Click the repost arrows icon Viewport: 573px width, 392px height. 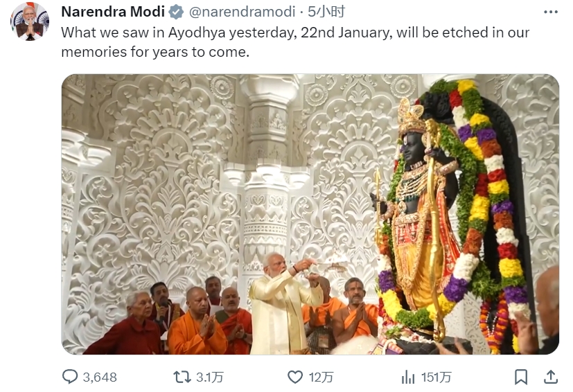pyautogui.click(x=182, y=377)
